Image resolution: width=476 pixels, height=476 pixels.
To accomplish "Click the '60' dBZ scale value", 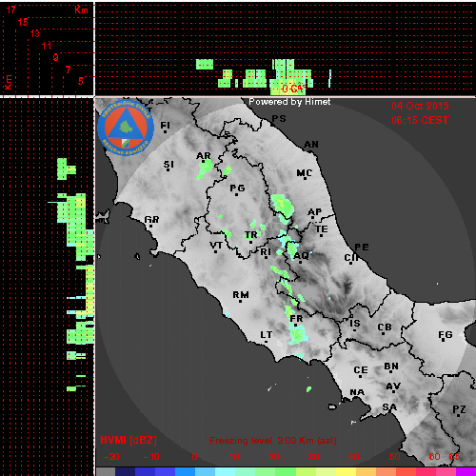I will pos(434,457).
